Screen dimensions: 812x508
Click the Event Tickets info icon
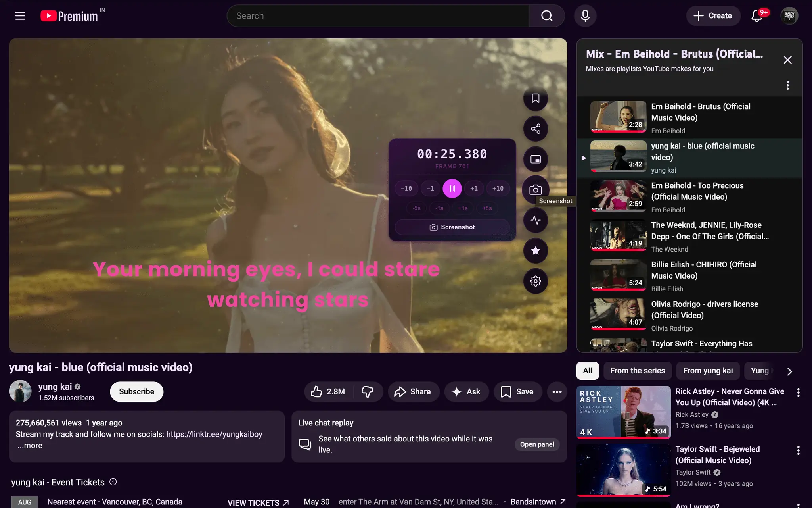pyautogui.click(x=113, y=482)
